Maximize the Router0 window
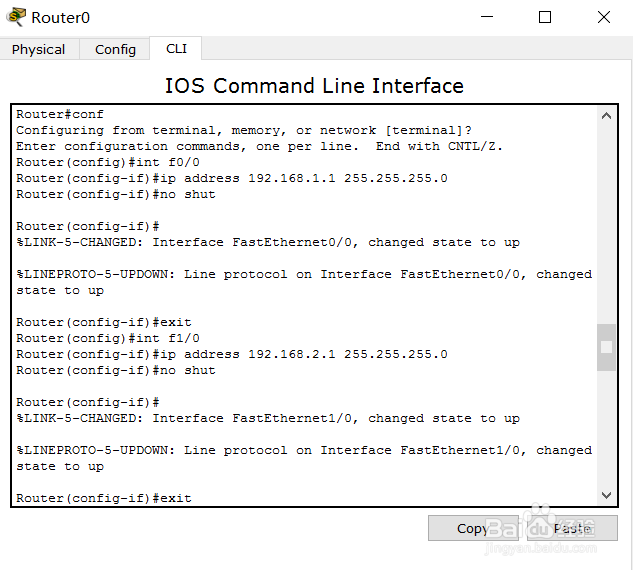633x570 pixels. [545, 17]
